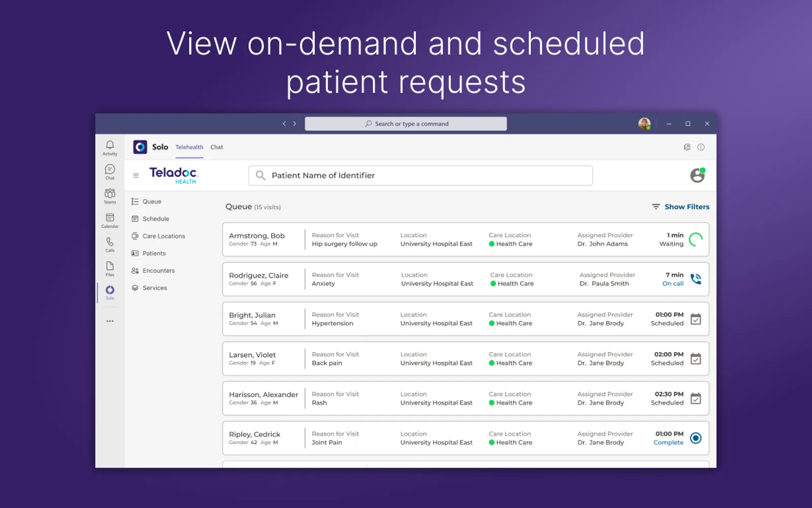The image size is (812, 508).
Task: Click the on-call phone icon for Claire Rodriguez
Action: (x=696, y=279)
